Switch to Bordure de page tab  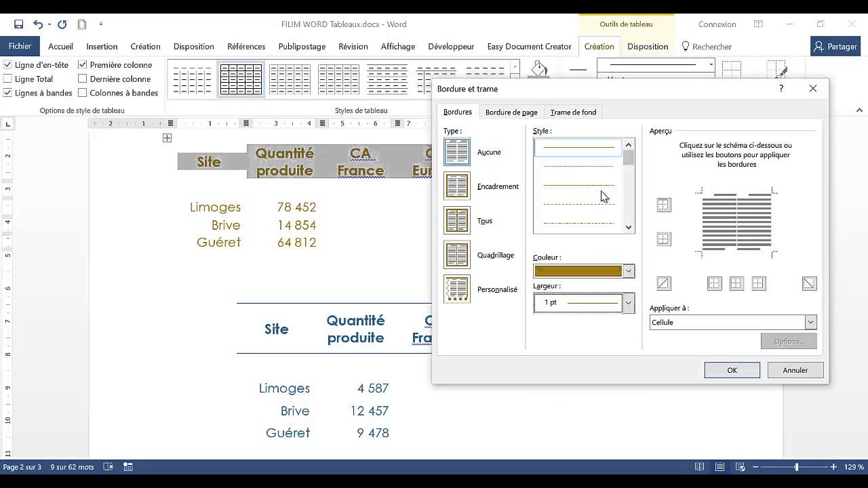pos(511,113)
